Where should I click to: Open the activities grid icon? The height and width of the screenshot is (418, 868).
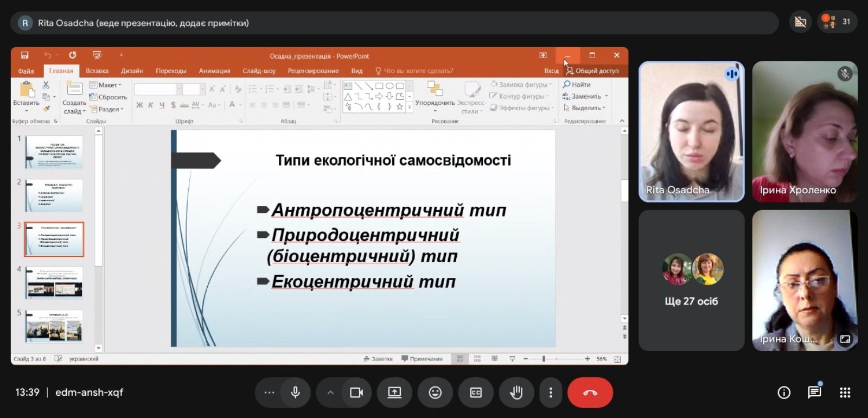[x=845, y=392]
